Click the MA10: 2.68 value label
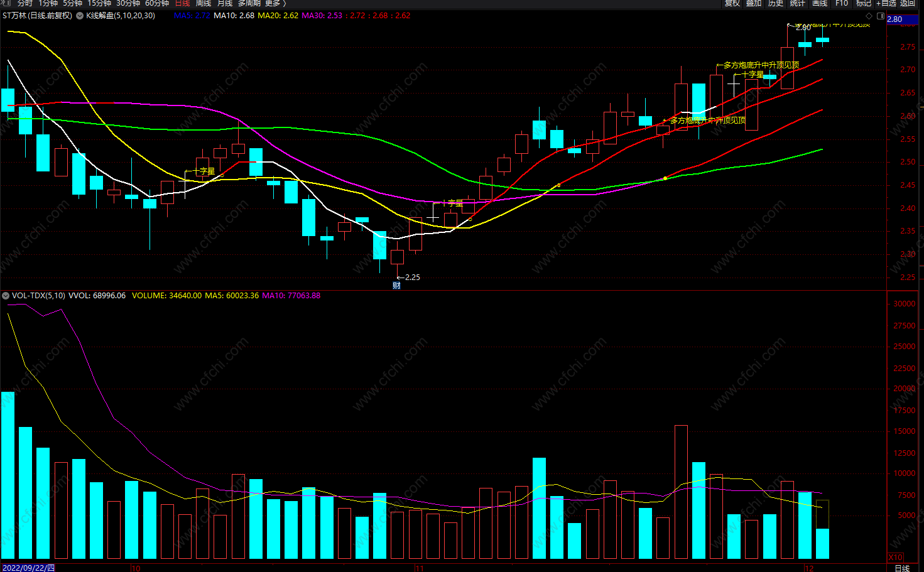Image resolution: width=924 pixels, height=572 pixels. pyautogui.click(x=234, y=16)
